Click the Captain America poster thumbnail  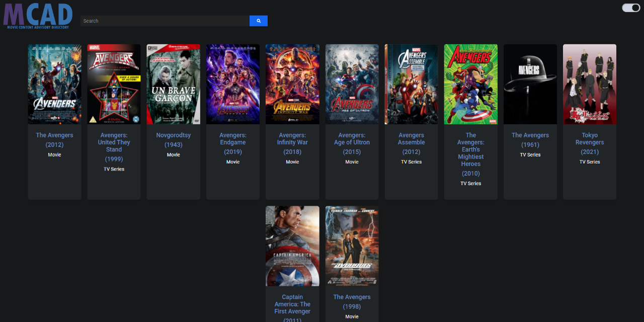[292, 246]
